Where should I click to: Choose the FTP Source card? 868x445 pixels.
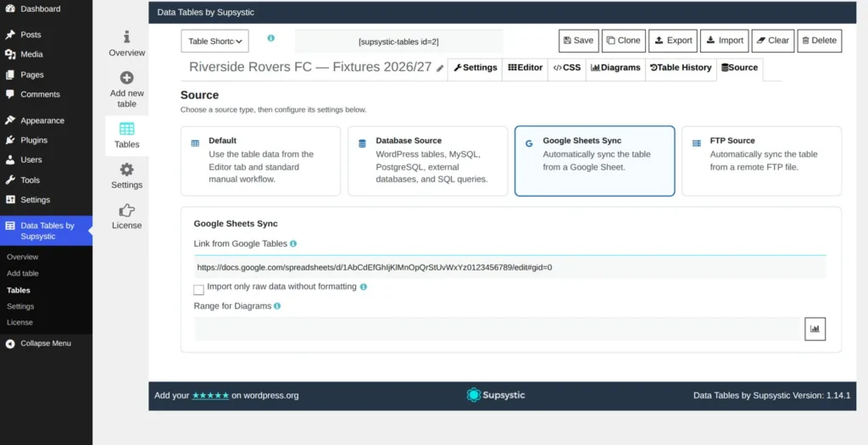tap(762, 161)
